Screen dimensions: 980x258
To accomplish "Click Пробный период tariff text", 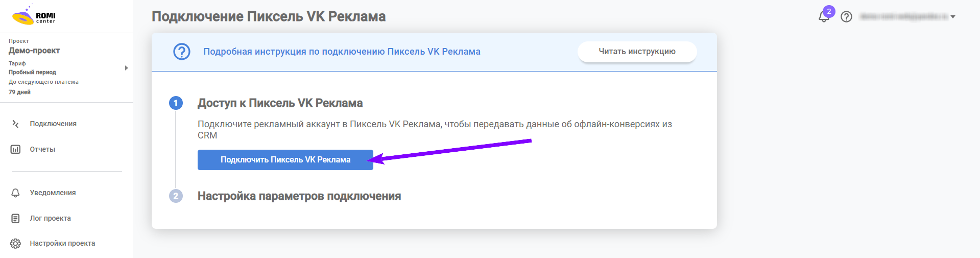I will click(32, 72).
